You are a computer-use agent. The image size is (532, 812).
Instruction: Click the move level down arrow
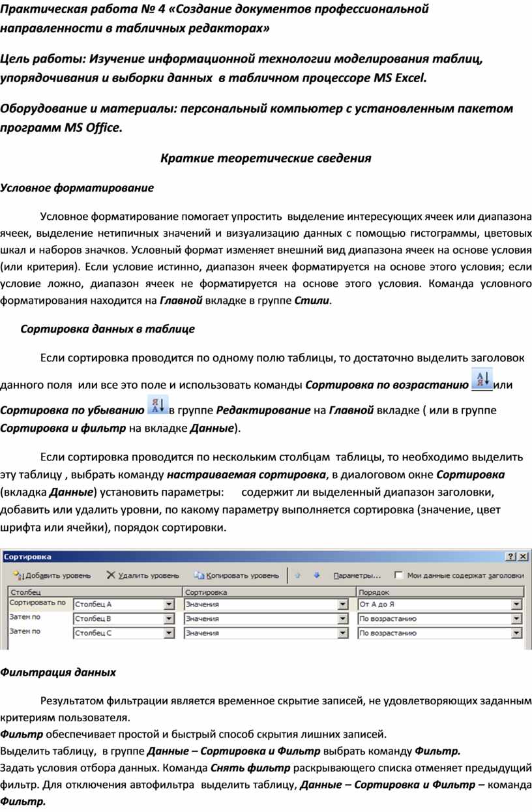[318, 575]
